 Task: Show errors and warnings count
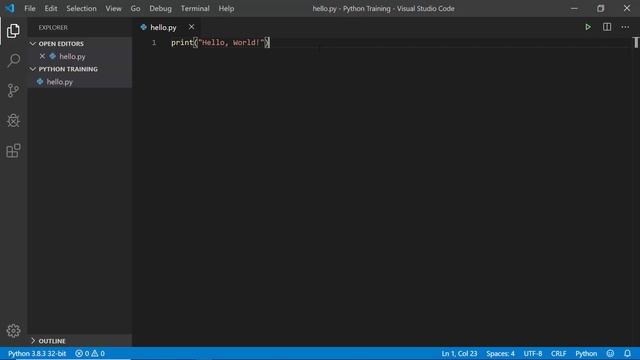point(90,353)
